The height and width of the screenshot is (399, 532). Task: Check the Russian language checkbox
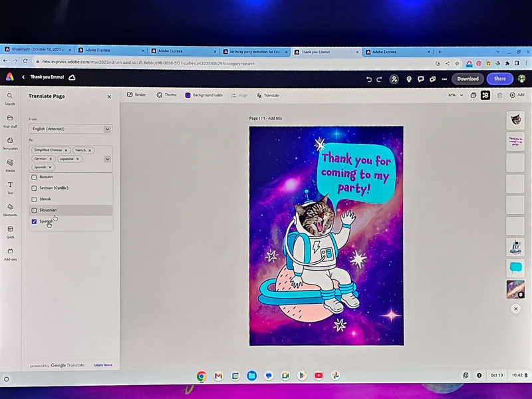[x=34, y=176]
